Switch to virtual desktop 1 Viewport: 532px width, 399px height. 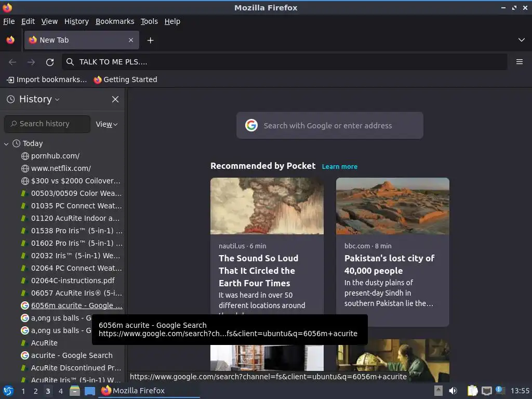click(x=23, y=391)
